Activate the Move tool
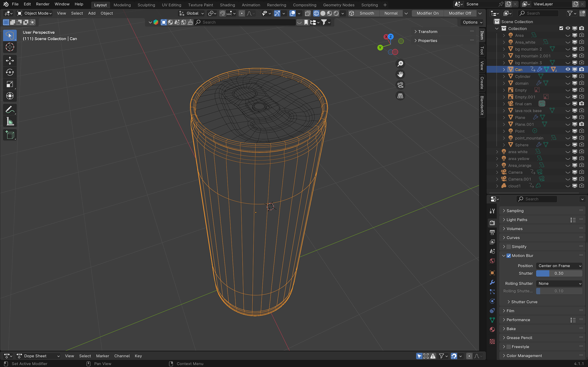The width and height of the screenshot is (588, 367). 10,61
